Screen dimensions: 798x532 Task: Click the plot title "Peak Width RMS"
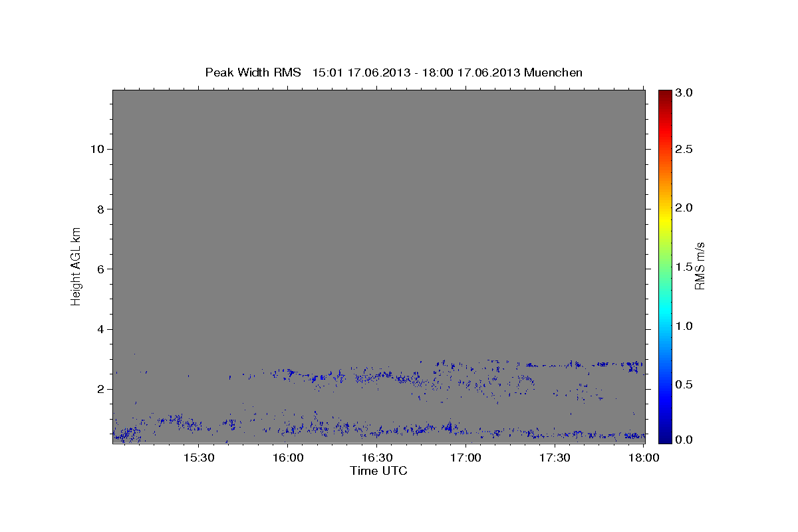[x=253, y=72]
